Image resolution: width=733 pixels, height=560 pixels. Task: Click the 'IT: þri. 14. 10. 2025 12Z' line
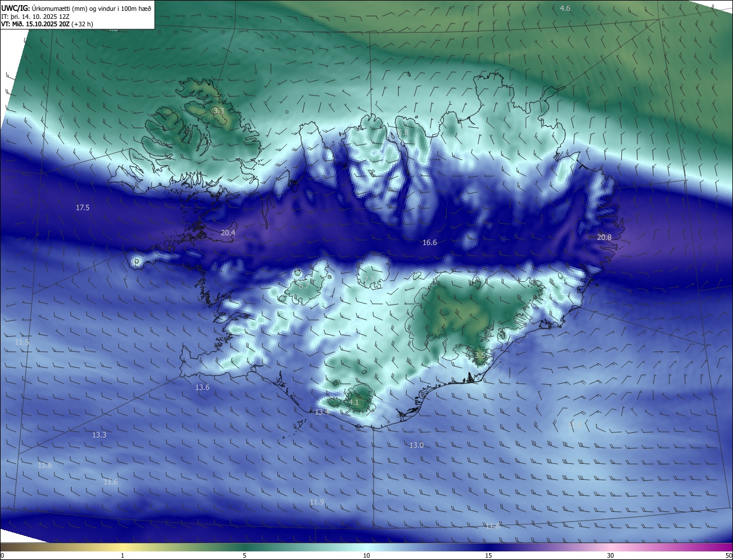(x=36, y=17)
